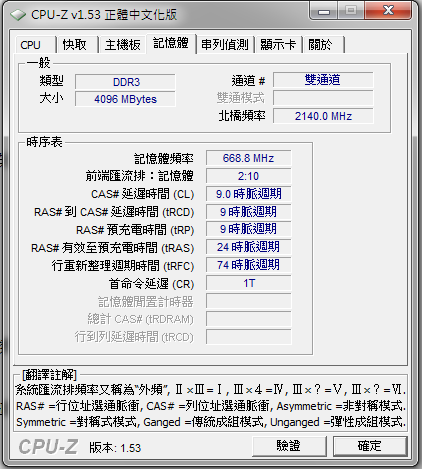Click the 24 時脈週期 tRAS value
The width and height of the screenshot is (422, 469).
point(248,247)
